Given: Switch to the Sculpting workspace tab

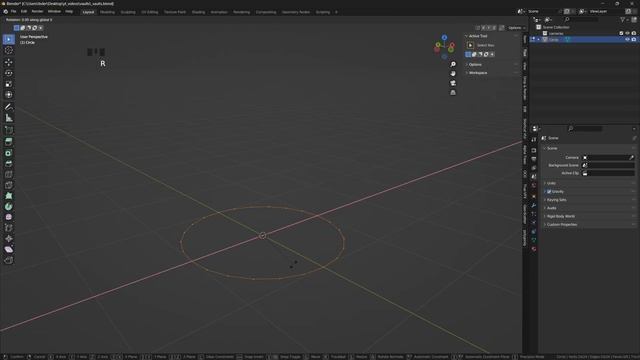Looking at the screenshot, I should [x=128, y=12].
